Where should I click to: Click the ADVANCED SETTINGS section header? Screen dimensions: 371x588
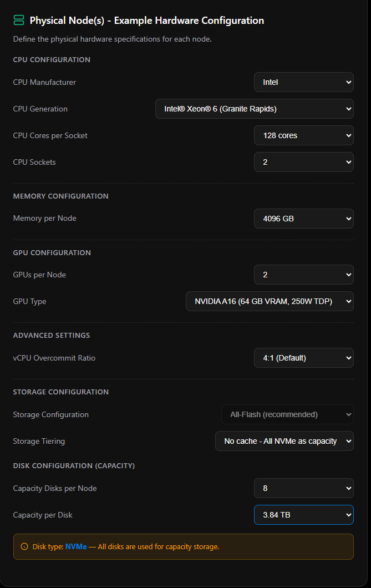point(52,335)
